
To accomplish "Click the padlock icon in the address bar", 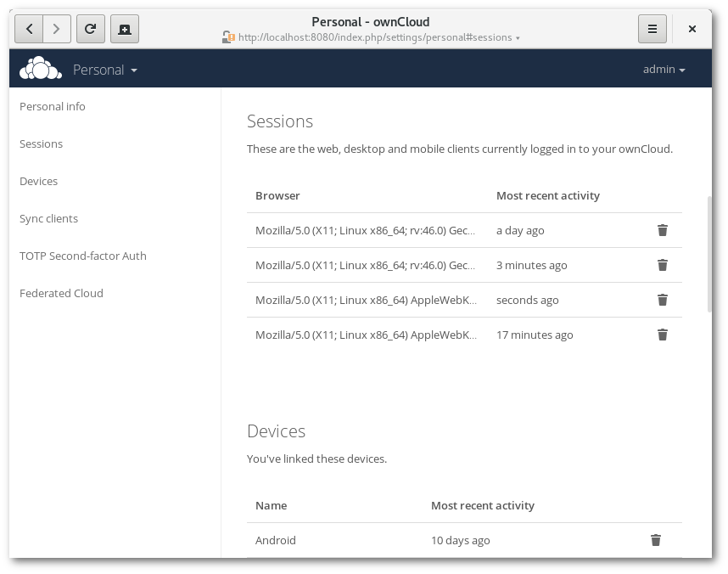I will point(227,37).
